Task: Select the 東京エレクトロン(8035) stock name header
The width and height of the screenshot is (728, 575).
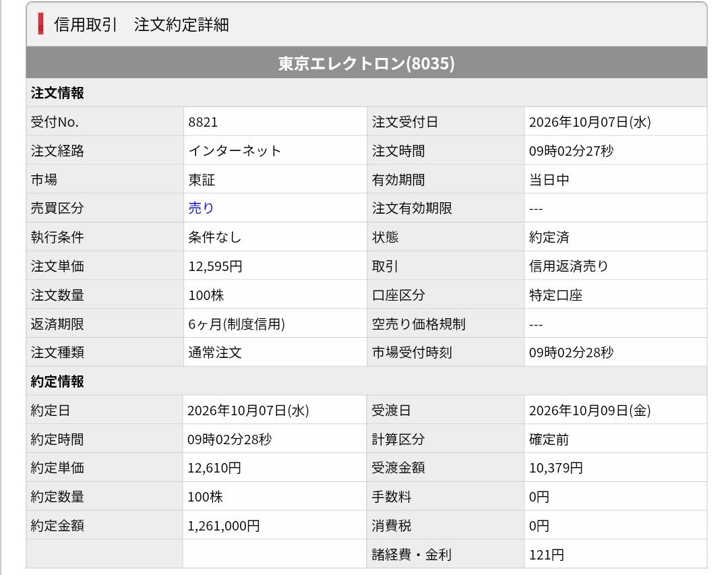Action: pyautogui.click(x=366, y=63)
